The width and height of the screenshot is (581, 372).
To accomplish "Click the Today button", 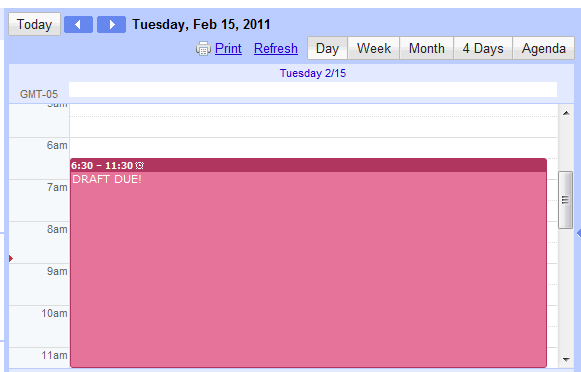I will 34,24.
